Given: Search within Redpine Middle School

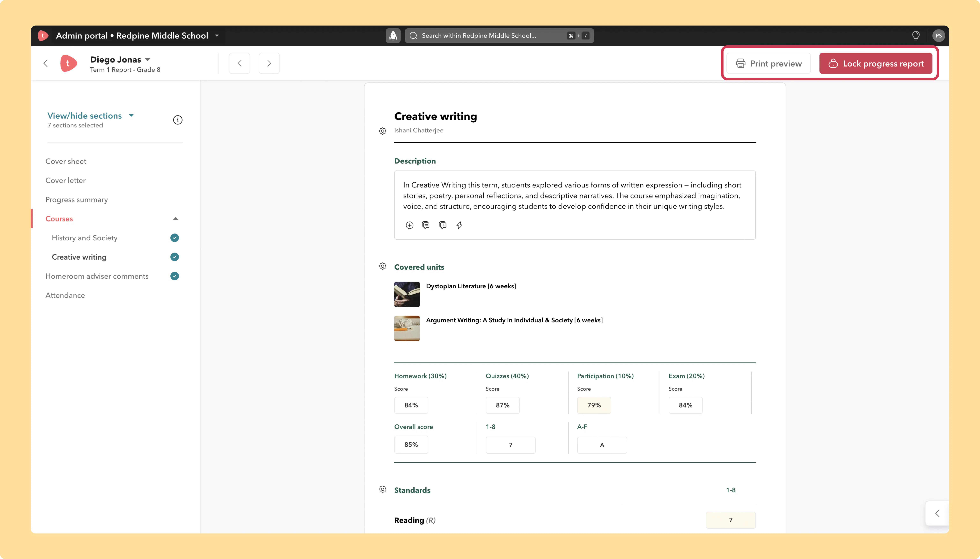Looking at the screenshot, I should (499, 36).
